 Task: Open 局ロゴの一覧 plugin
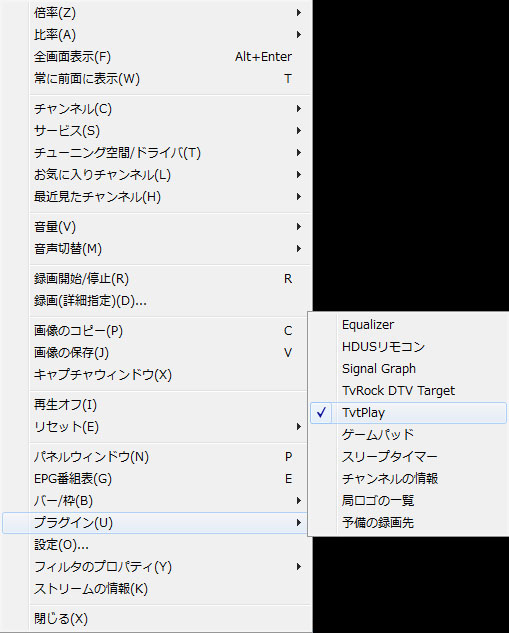pos(408,501)
